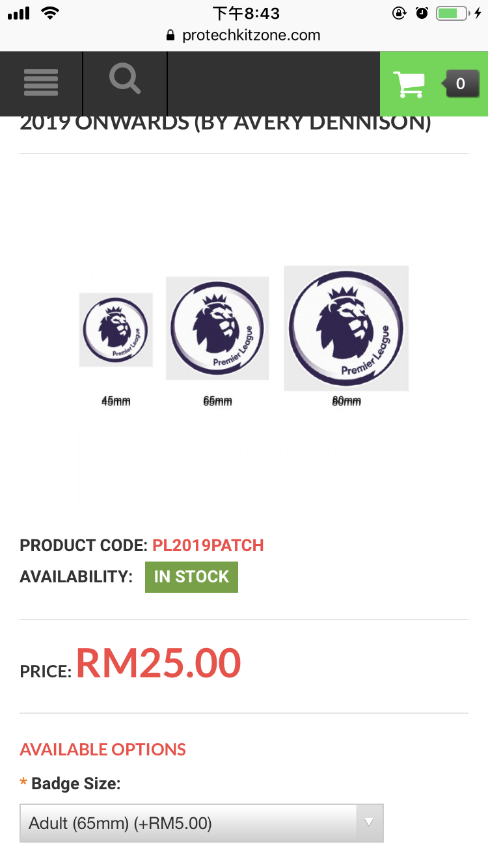Viewport: 488px width, 868px height.
Task: Open the Badge Size dropdown
Action: [202, 823]
